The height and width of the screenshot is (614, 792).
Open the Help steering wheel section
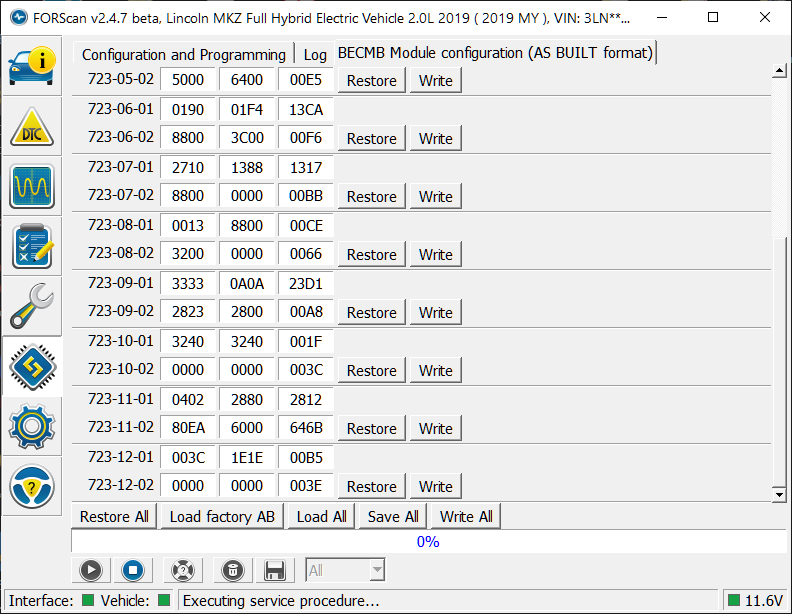pyautogui.click(x=31, y=486)
